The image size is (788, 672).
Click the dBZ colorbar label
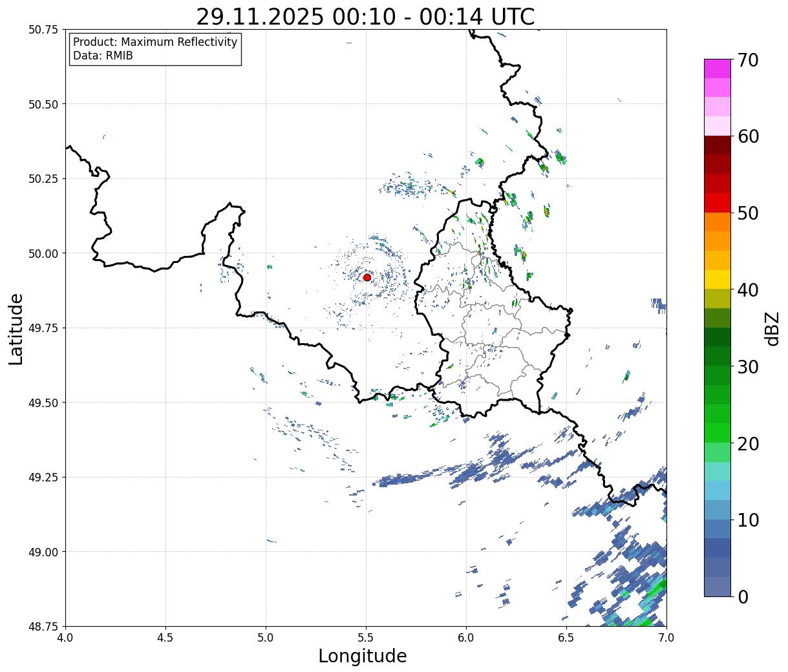point(772,328)
